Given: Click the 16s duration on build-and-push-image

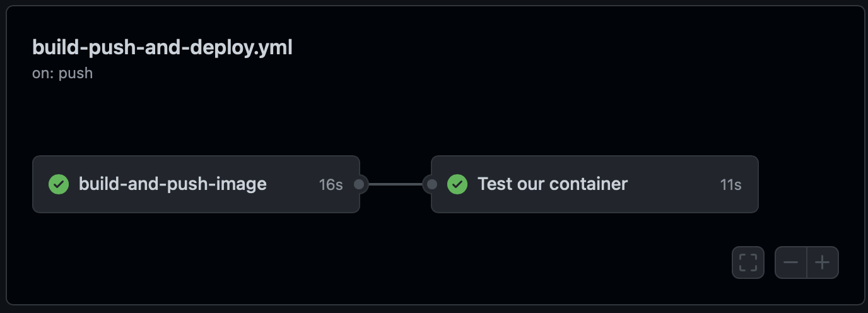Looking at the screenshot, I should [331, 185].
